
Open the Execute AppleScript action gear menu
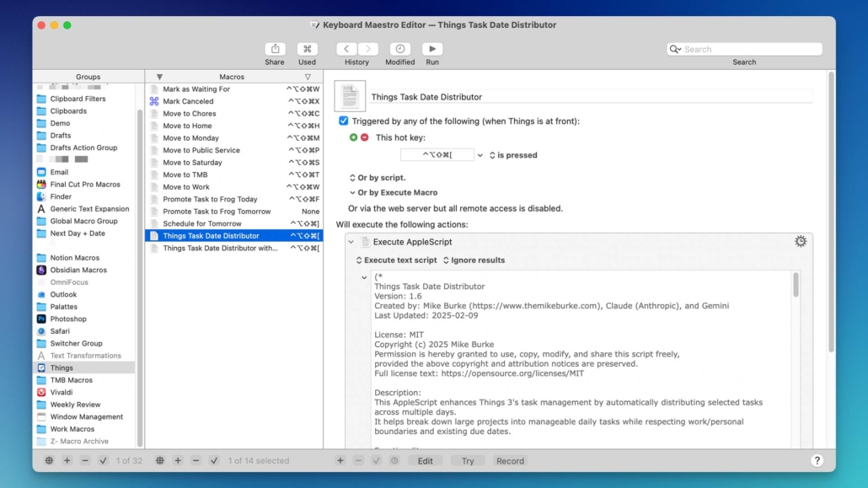(800, 241)
